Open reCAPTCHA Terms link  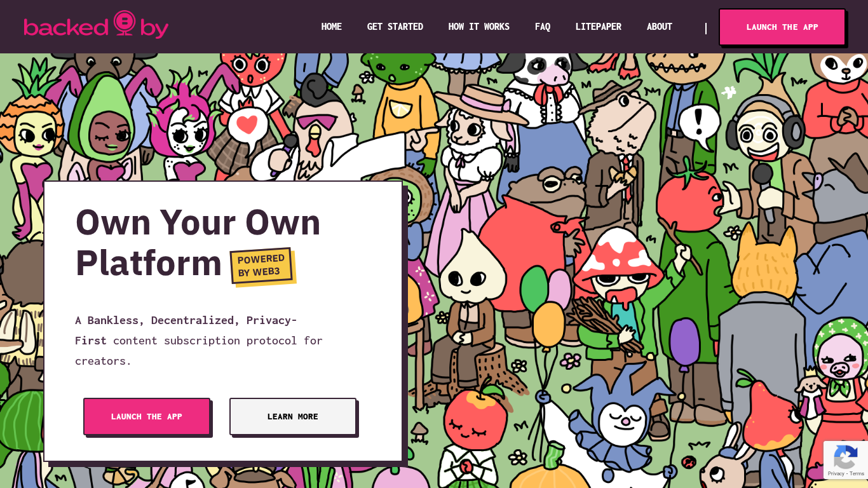tap(857, 473)
